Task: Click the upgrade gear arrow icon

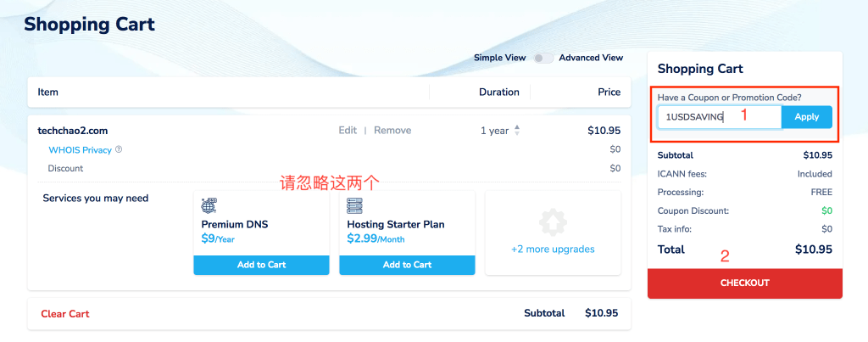Action: [x=553, y=221]
